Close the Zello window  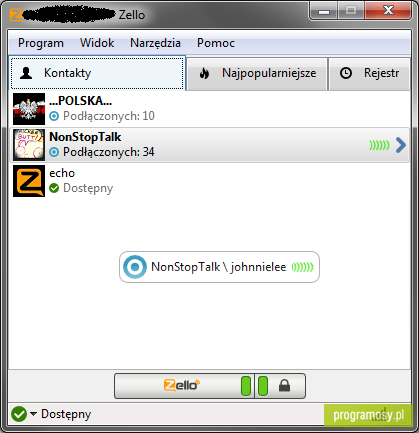tap(388, 11)
